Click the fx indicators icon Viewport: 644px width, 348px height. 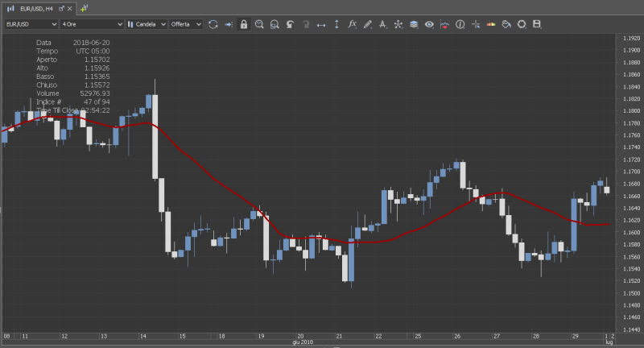(352, 24)
